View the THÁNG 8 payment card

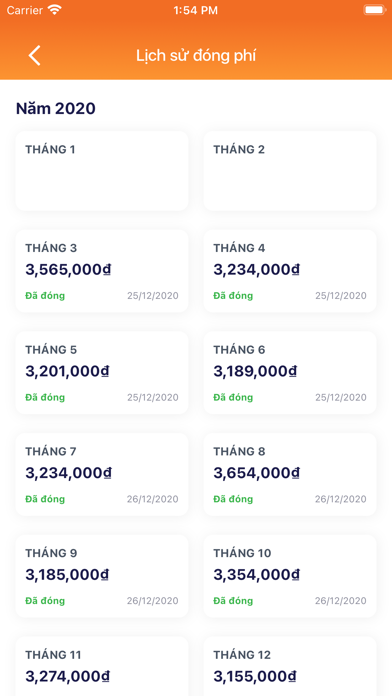click(x=290, y=474)
